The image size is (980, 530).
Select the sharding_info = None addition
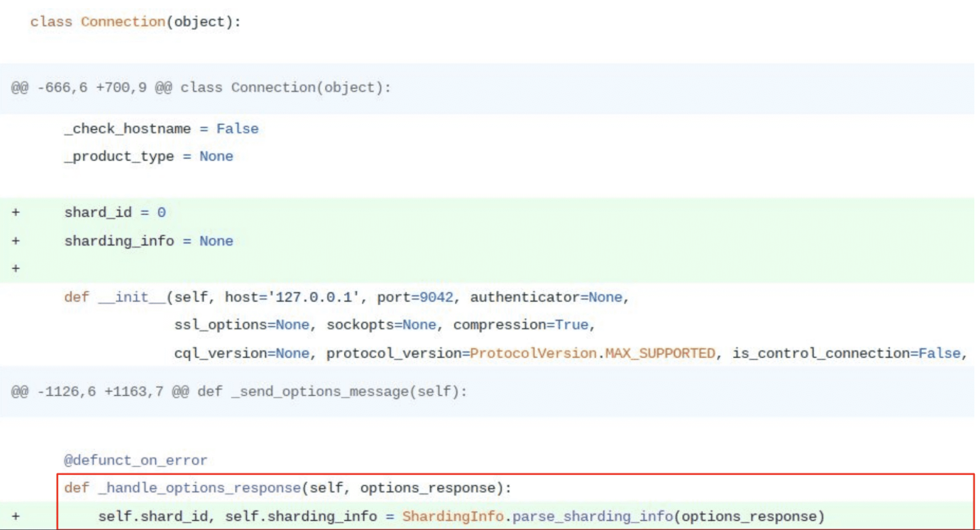[149, 241]
